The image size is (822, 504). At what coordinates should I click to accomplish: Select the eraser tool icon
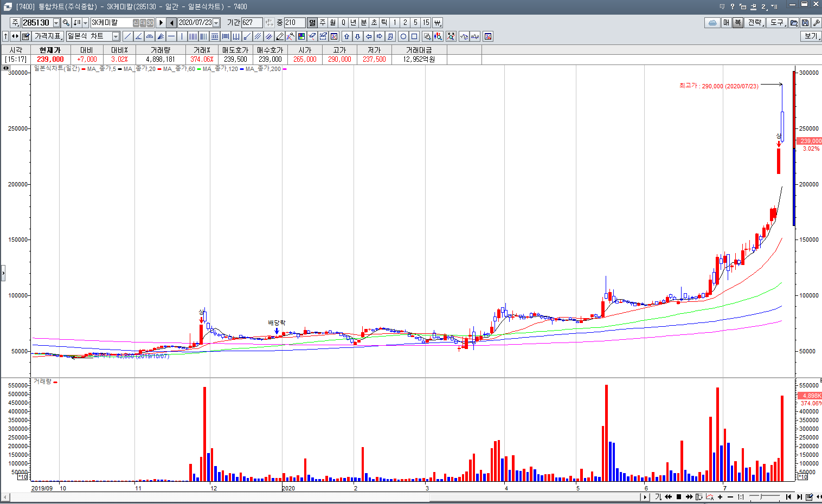312,36
